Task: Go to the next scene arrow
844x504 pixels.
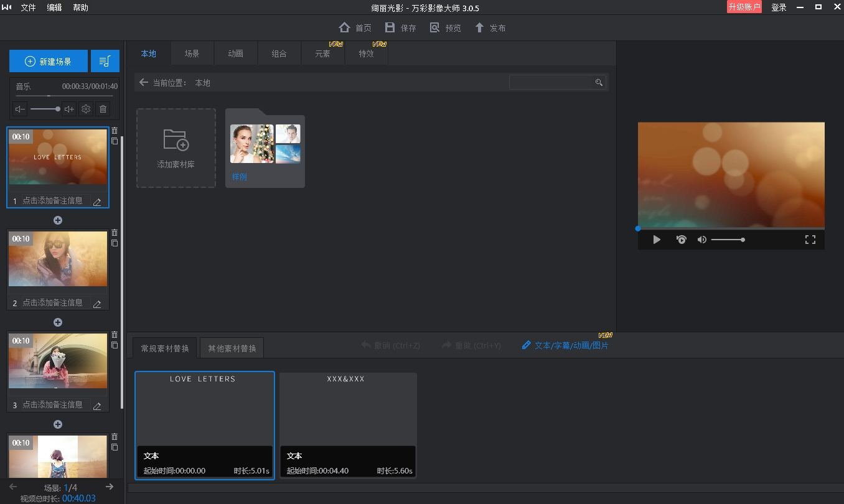Action: [110, 487]
